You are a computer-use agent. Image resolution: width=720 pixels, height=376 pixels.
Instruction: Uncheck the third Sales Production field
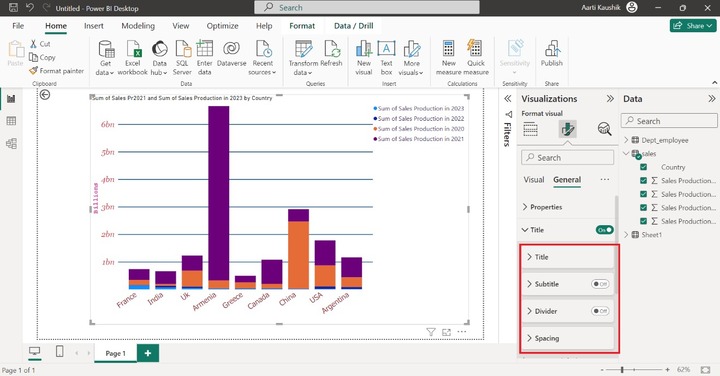click(x=643, y=208)
